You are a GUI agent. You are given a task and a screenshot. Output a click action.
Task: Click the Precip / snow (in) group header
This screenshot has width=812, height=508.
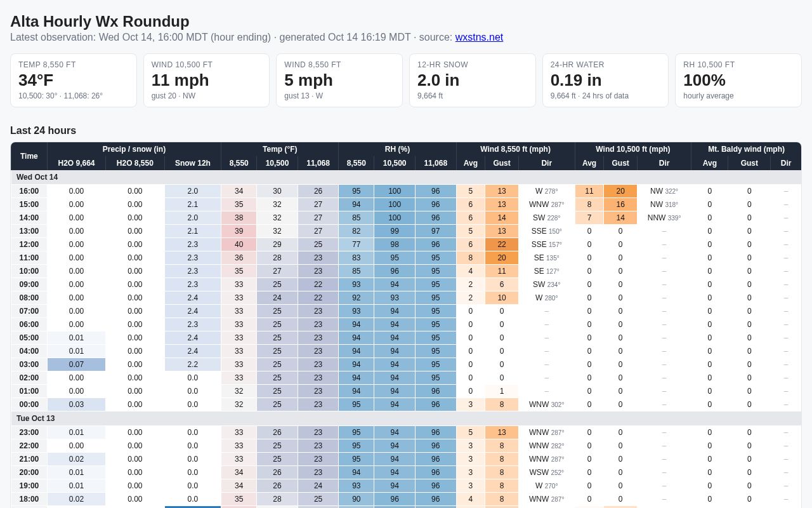point(134,149)
